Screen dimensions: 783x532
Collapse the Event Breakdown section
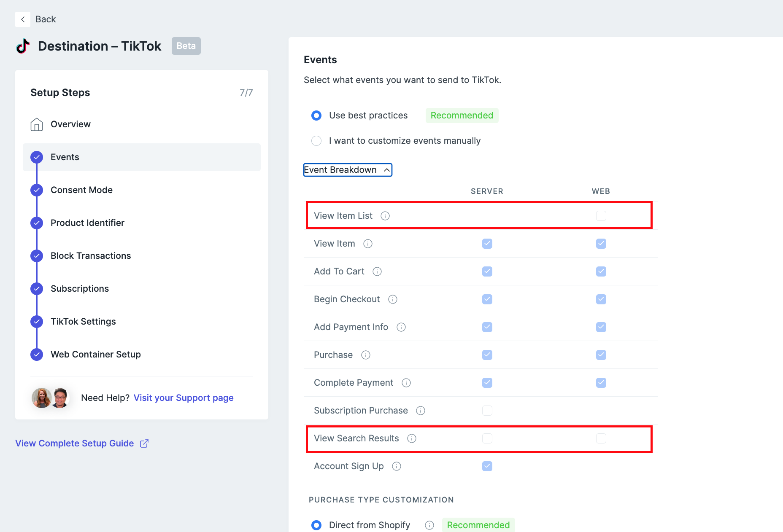(x=348, y=170)
